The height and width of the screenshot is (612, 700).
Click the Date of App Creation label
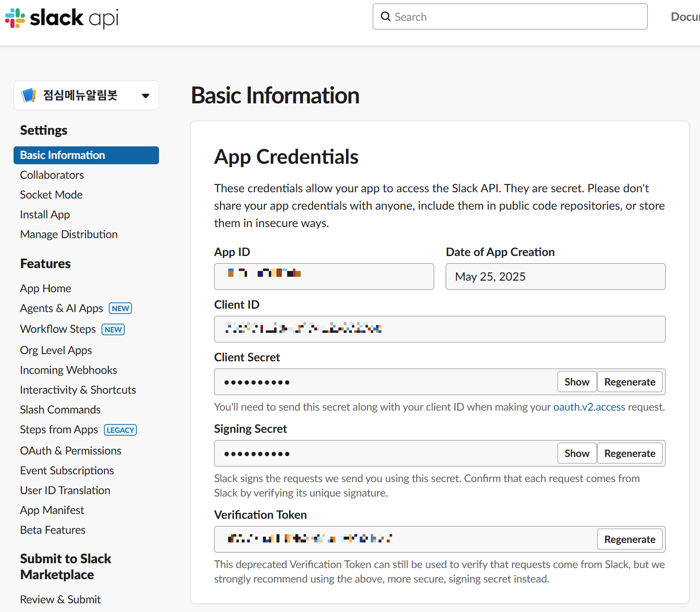(x=500, y=252)
